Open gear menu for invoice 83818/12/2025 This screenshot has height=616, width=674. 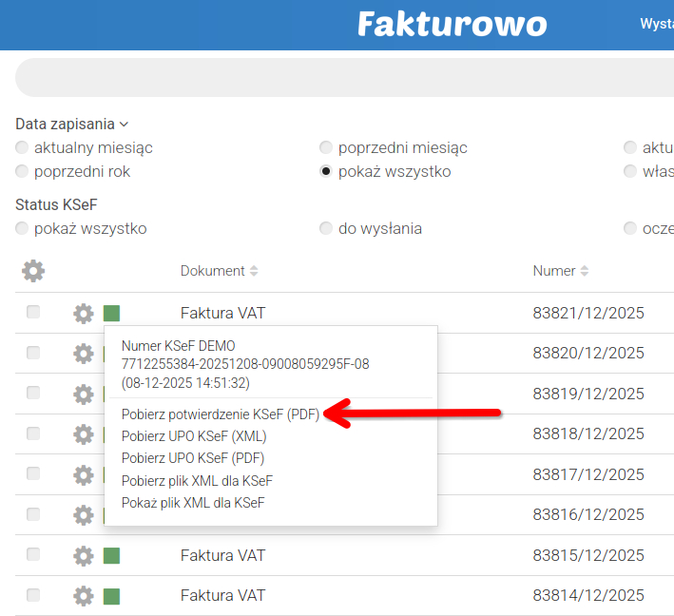click(84, 434)
